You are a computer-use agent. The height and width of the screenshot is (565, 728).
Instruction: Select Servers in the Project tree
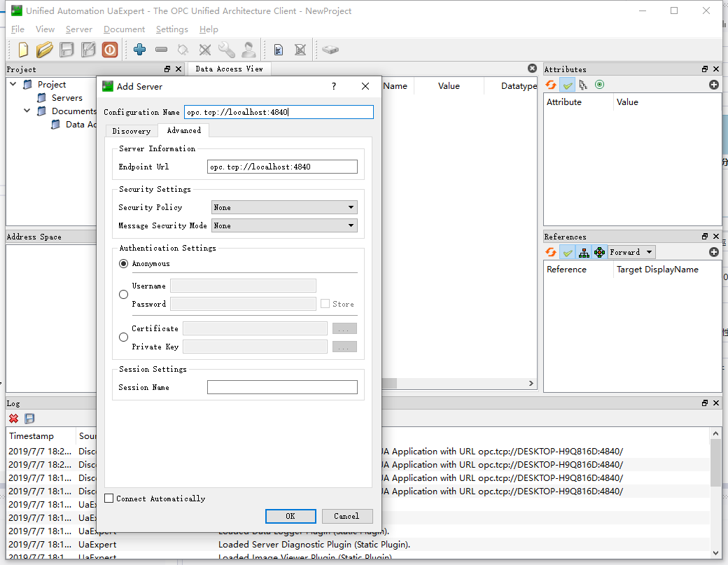tap(67, 97)
